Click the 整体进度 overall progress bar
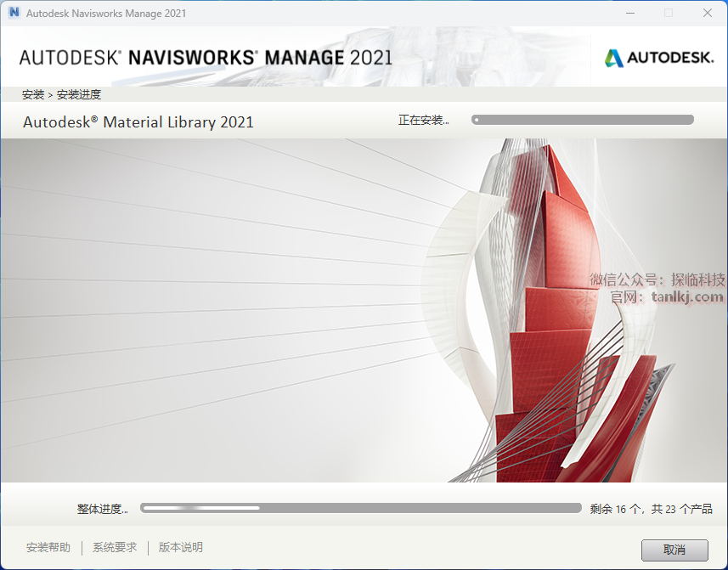 click(361, 508)
